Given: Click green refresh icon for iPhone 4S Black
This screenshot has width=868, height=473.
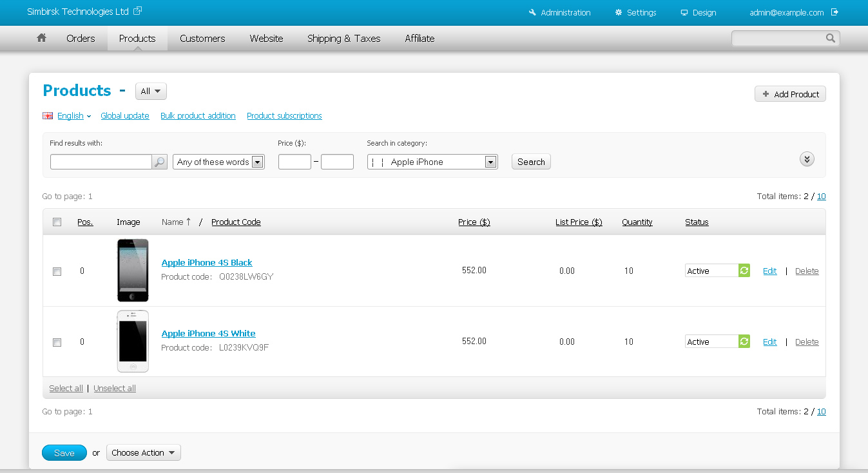Looking at the screenshot, I should pos(744,271).
